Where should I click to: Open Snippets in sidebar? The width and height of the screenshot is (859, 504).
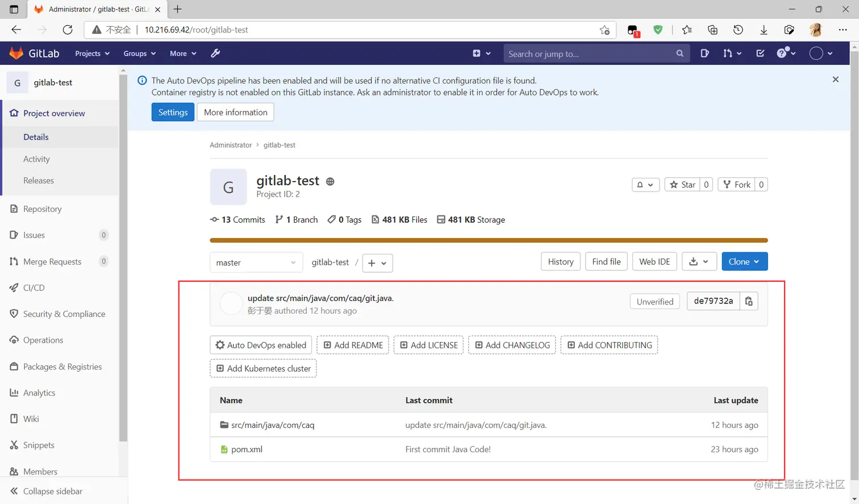coord(39,445)
